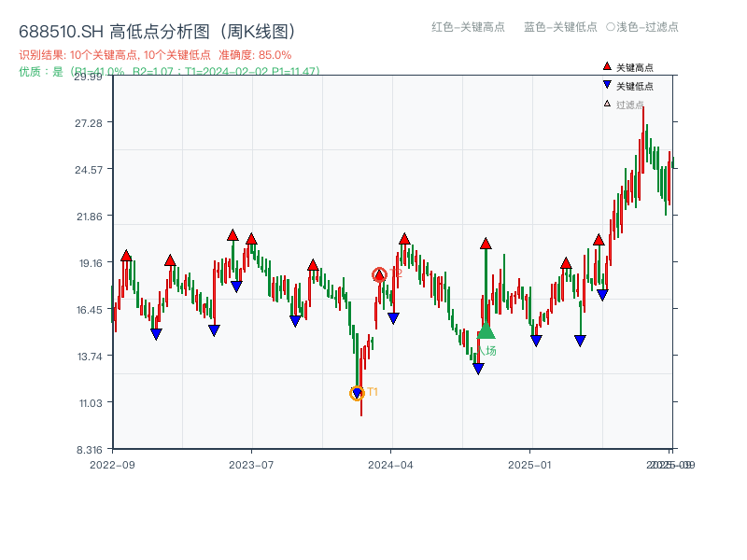The width and height of the screenshot is (747, 560).
Task: Click the T1 text label
Action: pyautogui.click(x=373, y=392)
